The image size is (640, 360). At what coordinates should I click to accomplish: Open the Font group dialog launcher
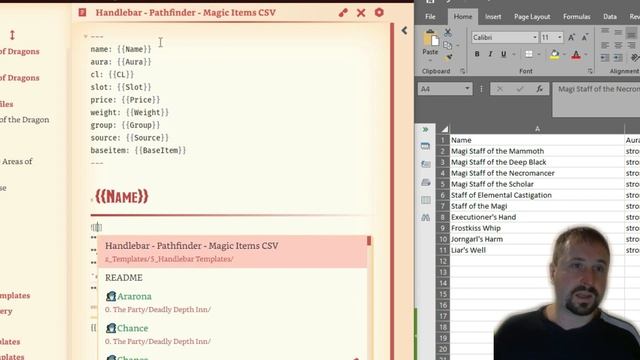(590, 71)
